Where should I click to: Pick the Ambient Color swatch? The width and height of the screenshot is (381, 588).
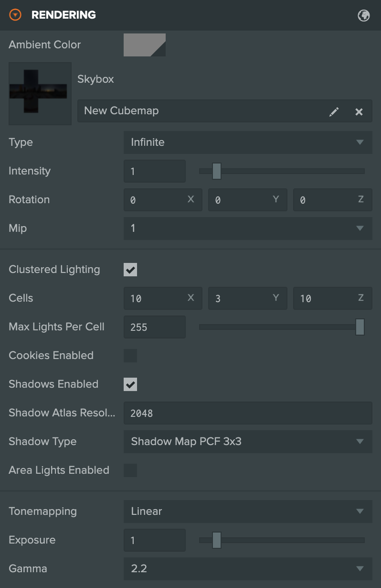(145, 45)
